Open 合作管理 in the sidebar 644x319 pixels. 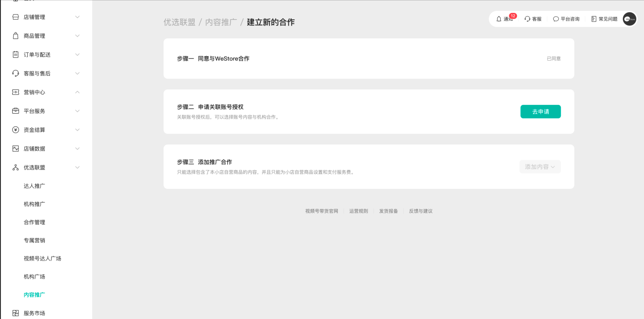[x=34, y=222]
